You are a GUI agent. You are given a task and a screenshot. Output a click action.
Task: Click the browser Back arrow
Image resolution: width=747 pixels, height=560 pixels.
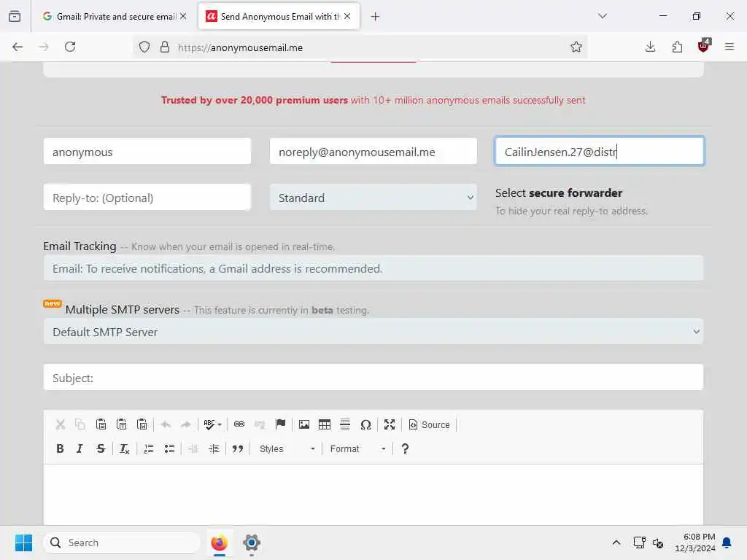click(18, 47)
